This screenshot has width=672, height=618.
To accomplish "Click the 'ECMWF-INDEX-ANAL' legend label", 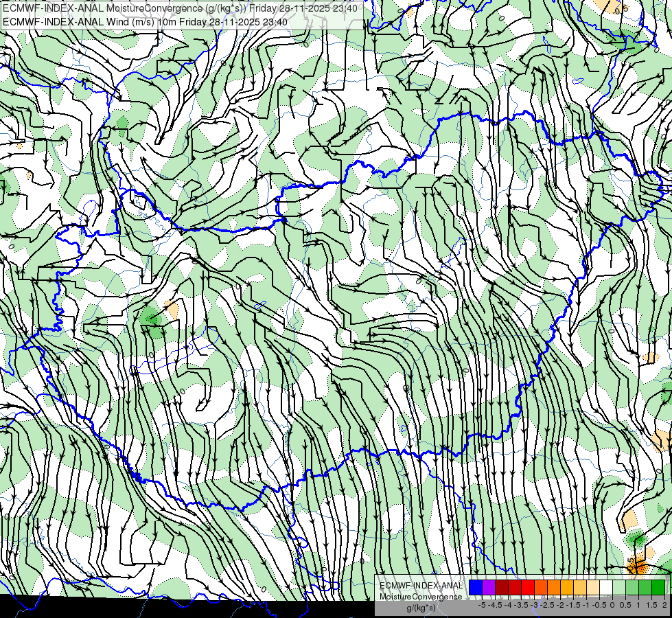I will [421, 586].
